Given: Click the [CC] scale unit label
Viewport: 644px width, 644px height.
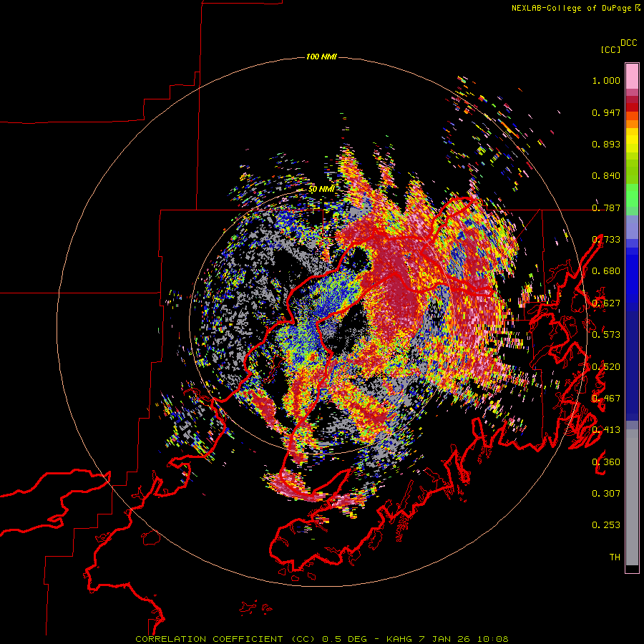Looking at the screenshot, I should tap(610, 49).
